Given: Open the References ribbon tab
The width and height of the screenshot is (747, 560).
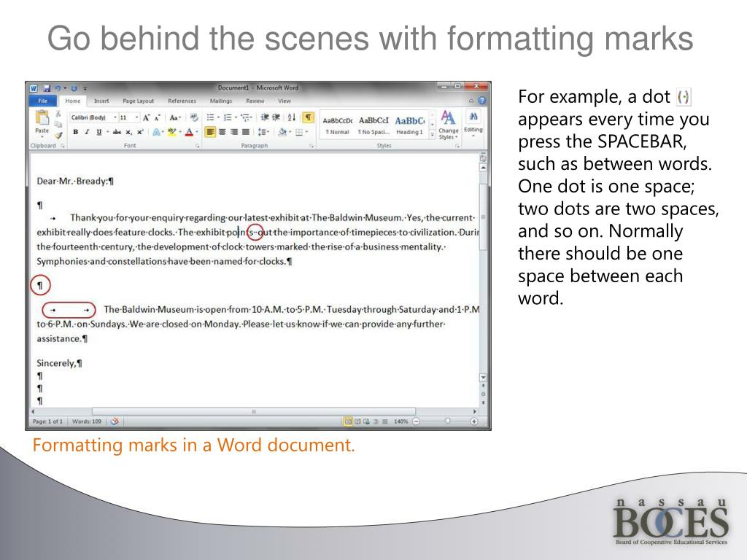Looking at the screenshot, I should point(182,101).
